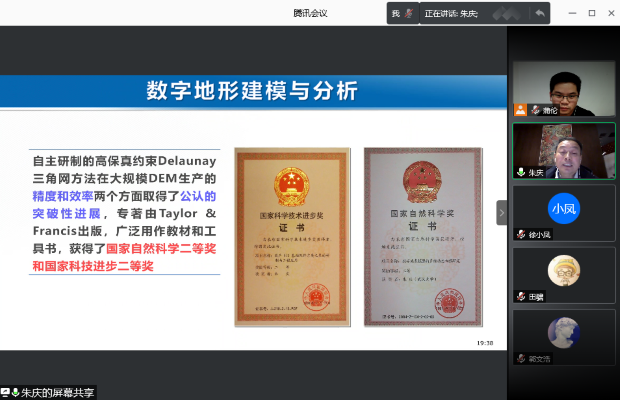The height and width of the screenshot is (400, 620).
Task: Collapse the participant video side panel
Action: (x=502, y=212)
